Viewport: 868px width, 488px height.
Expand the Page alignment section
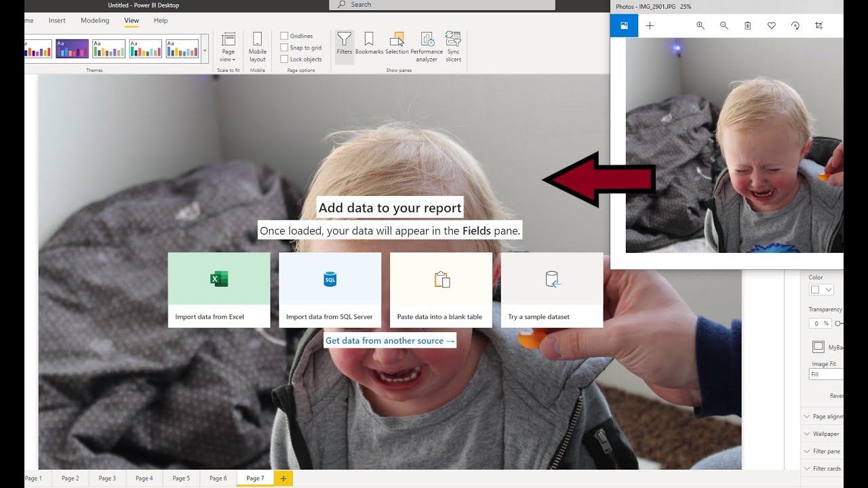[x=822, y=416]
